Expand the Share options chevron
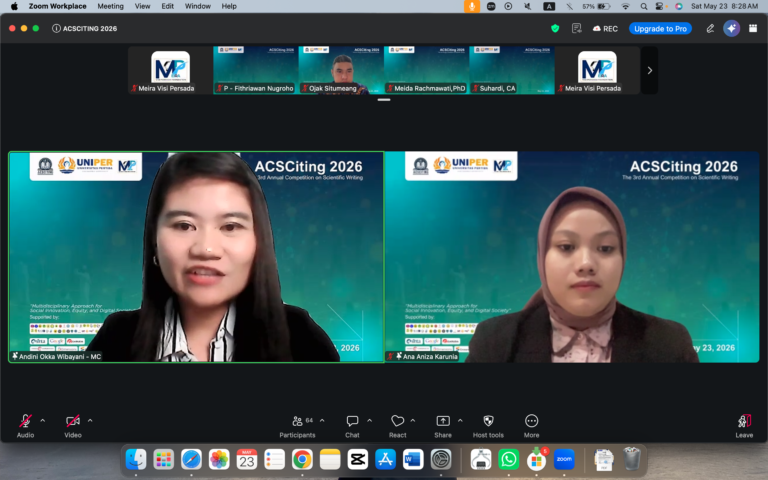The height and width of the screenshot is (480, 768). tap(460, 421)
